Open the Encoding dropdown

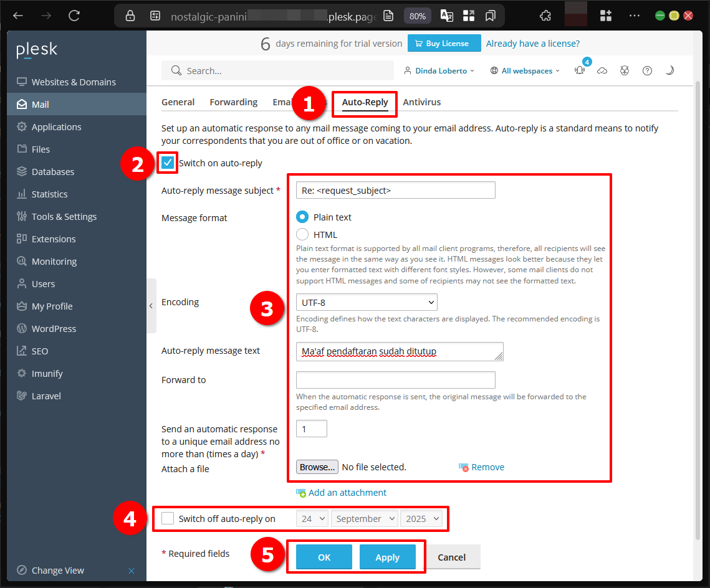tap(367, 302)
